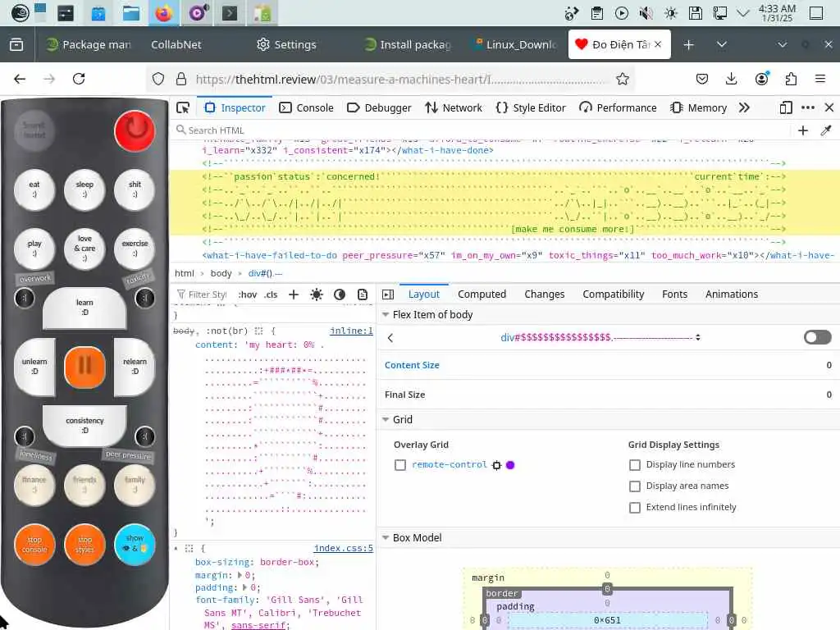The image size is (840, 630).
Task: Open the Performance tab
Action: coord(619,107)
